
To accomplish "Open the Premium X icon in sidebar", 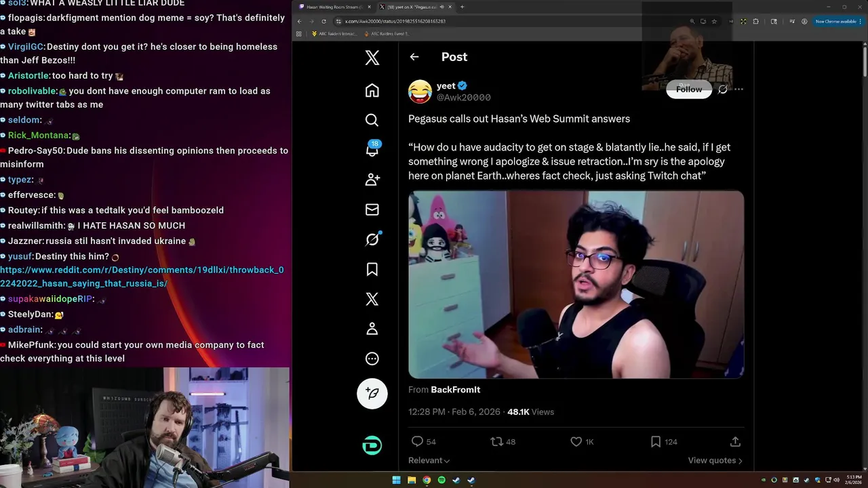I will click(372, 299).
